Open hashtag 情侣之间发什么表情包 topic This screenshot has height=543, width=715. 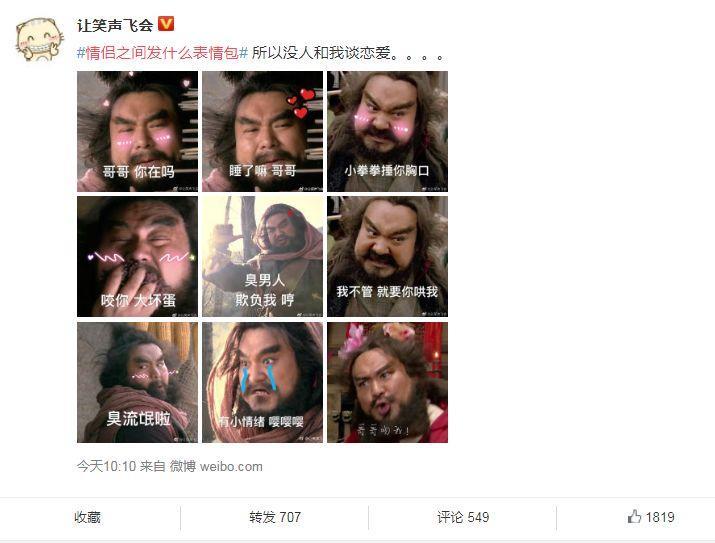(162, 53)
